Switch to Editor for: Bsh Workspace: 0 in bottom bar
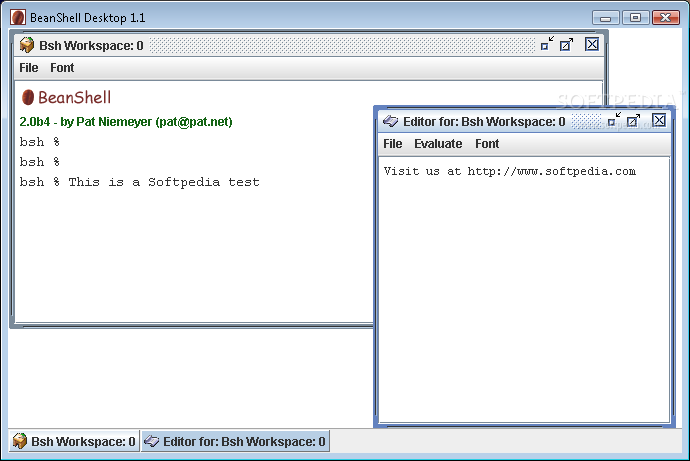 click(235, 441)
